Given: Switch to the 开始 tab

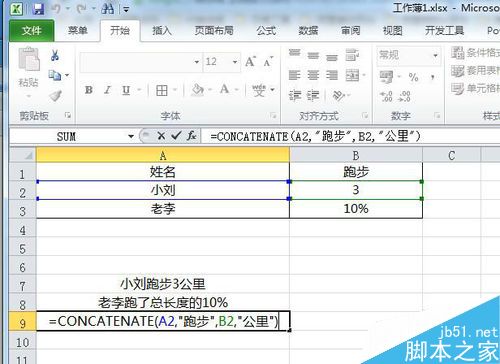Looking at the screenshot, I should [x=120, y=31].
